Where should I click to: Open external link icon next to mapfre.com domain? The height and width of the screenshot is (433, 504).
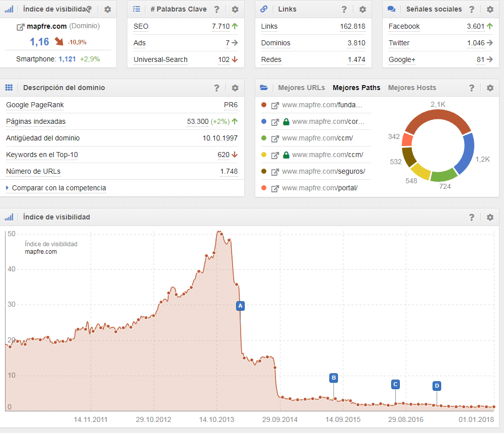(20, 27)
